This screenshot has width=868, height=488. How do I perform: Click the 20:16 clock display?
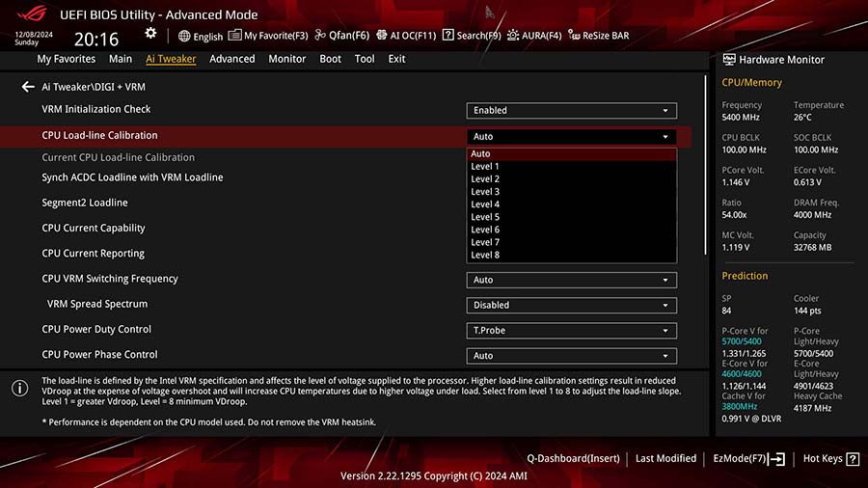(96, 40)
